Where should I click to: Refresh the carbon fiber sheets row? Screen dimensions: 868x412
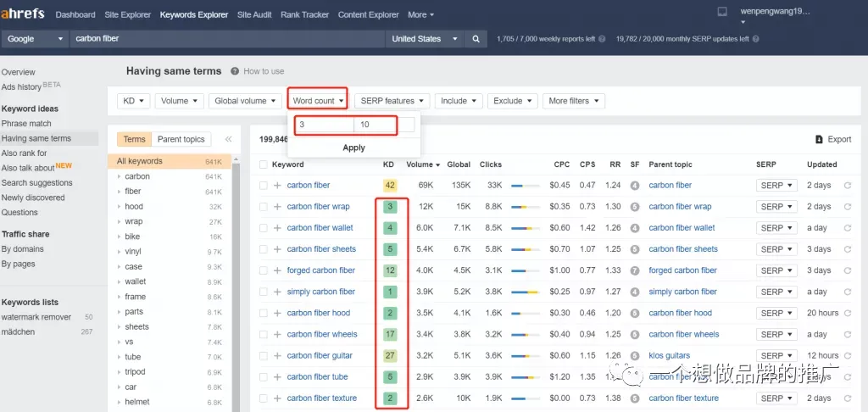pos(847,249)
